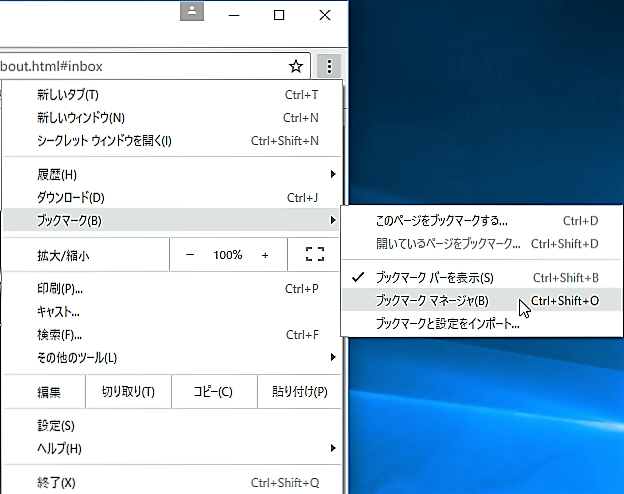Toggle ブックマーク バーを表示 checkmark option

(x=482, y=277)
